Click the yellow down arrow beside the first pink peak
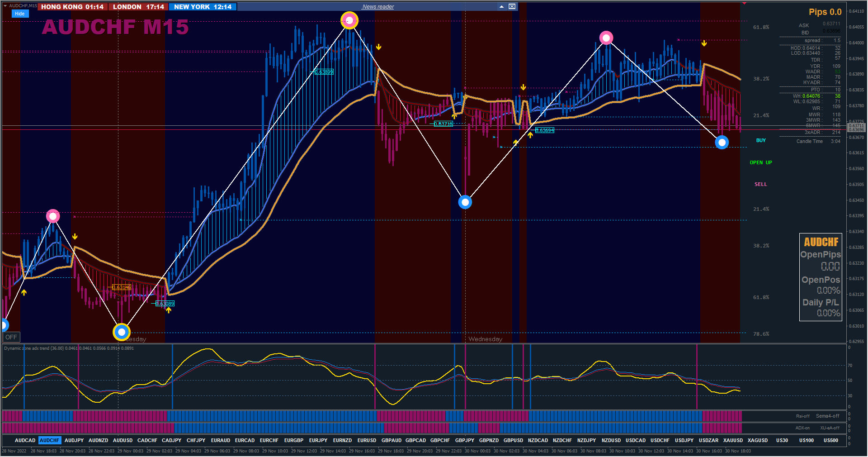 [75, 237]
